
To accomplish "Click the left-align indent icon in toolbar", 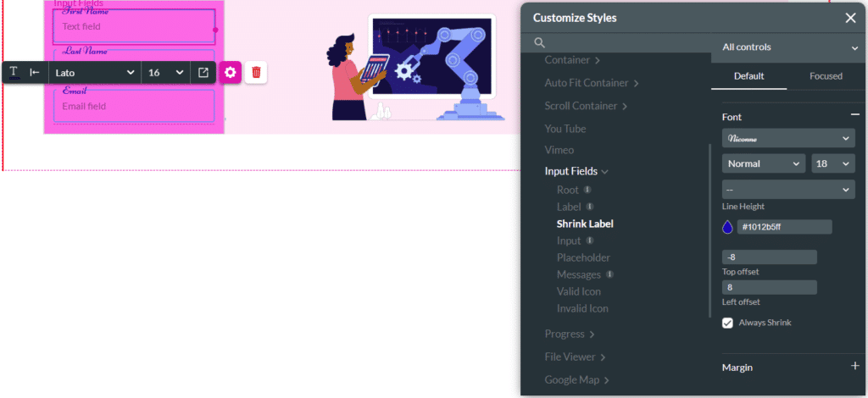I will (35, 73).
